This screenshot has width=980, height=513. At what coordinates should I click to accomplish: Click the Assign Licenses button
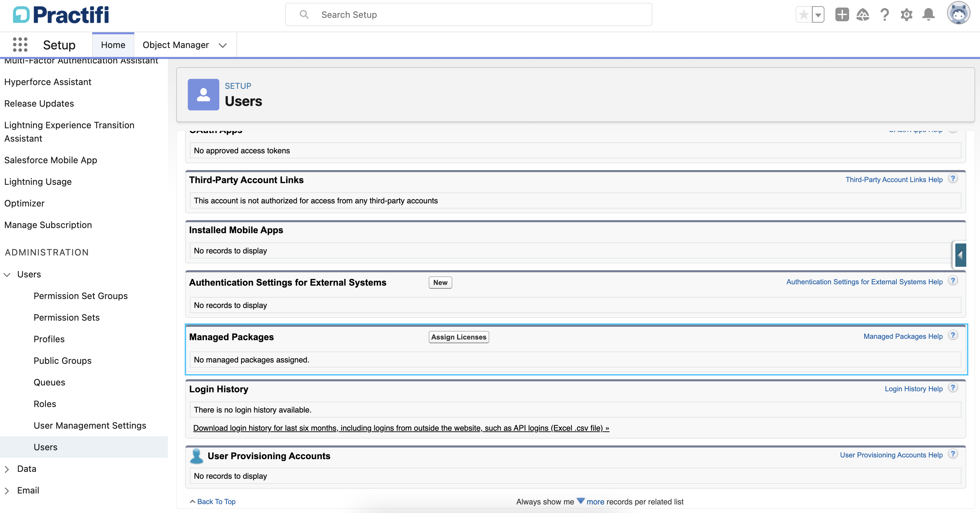[458, 337]
